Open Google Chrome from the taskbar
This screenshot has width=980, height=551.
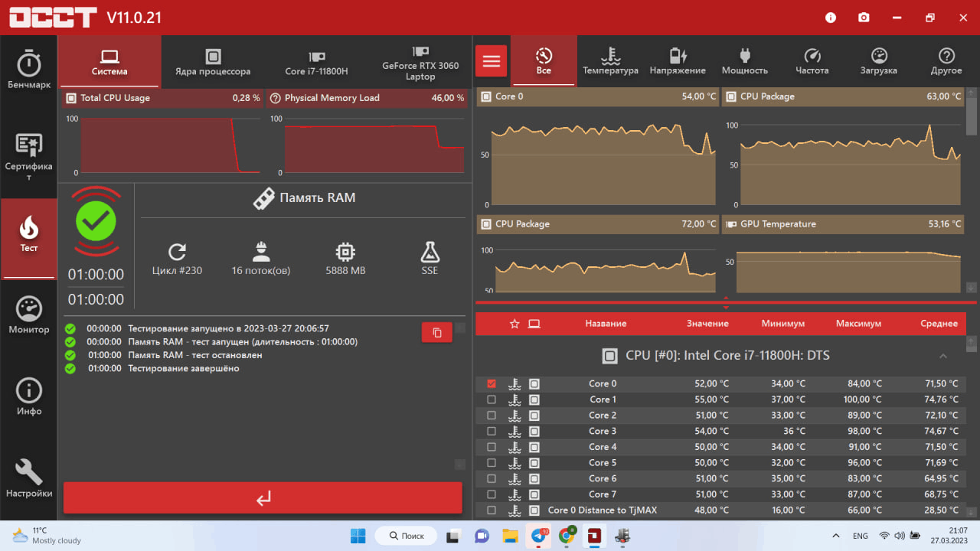point(567,536)
